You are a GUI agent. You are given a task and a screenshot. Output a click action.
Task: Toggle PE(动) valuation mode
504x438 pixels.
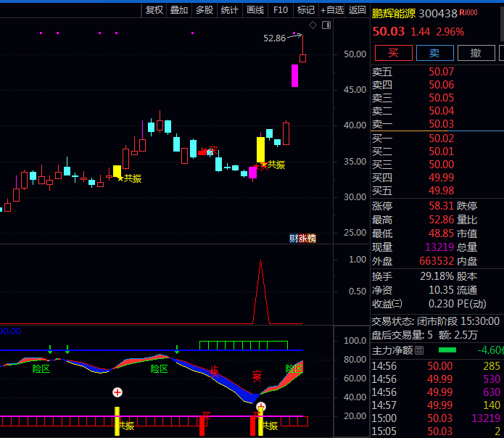(472, 304)
